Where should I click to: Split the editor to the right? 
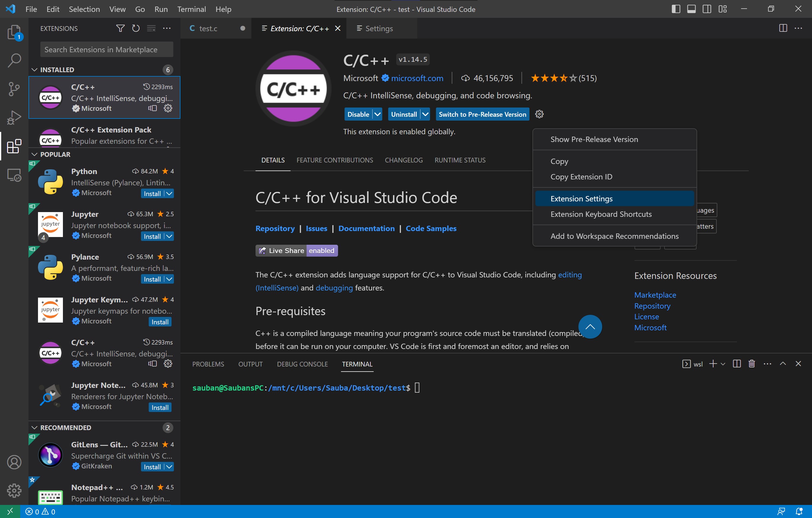click(x=783, y=28)
